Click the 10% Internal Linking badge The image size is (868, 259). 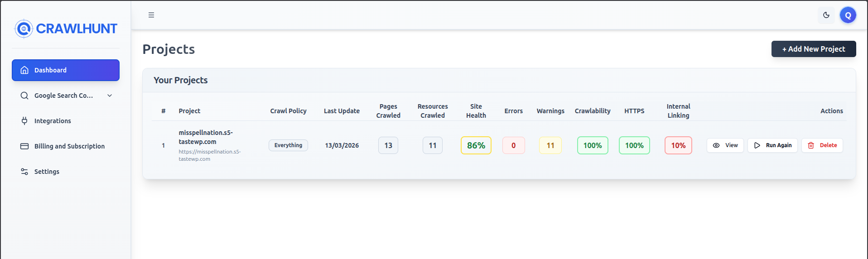pyautogui.click(x=678, y=145)
